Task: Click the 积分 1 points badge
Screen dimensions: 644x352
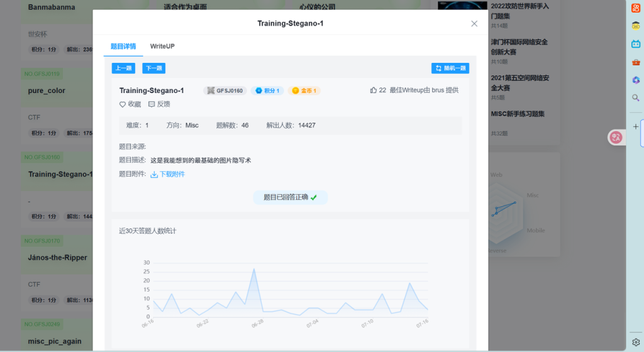Action: point(267,91)
